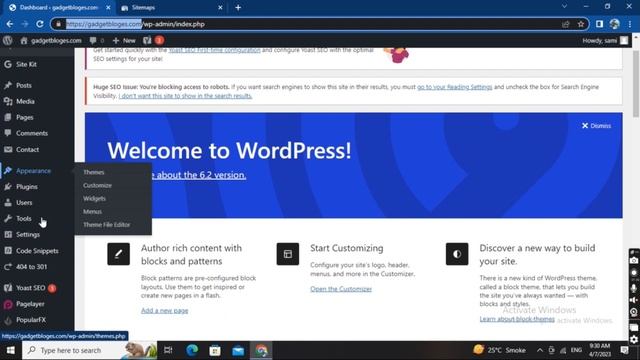The width and height of the screenshot is (640, 360).
Task: Open Media library menu
Action: coord(25,101)
